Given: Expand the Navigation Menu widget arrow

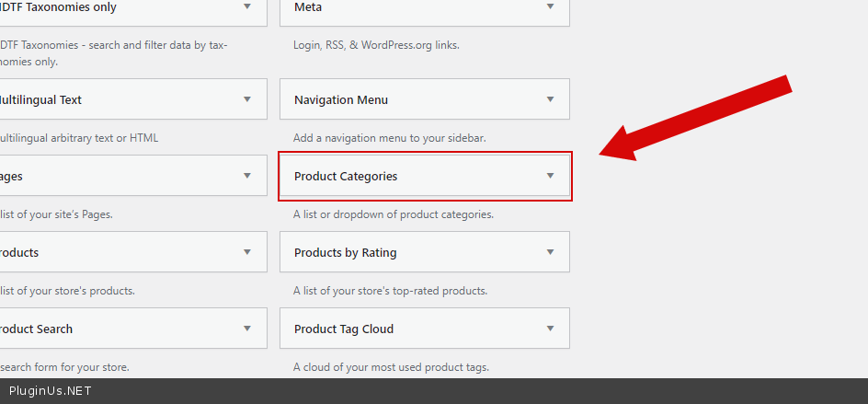Looking at the screenshot, I should click(x=550, y=99).
